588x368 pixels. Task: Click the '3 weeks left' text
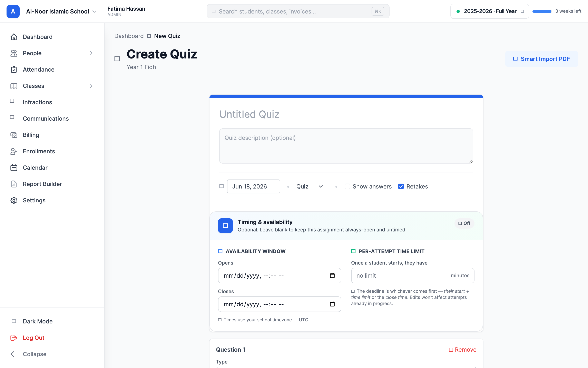(568, 11)
